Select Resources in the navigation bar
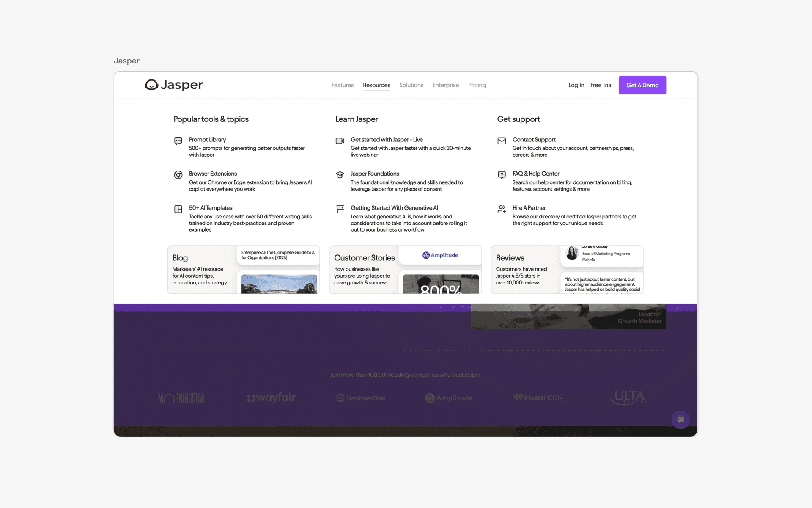812x508 pixels. pos(376,85)
